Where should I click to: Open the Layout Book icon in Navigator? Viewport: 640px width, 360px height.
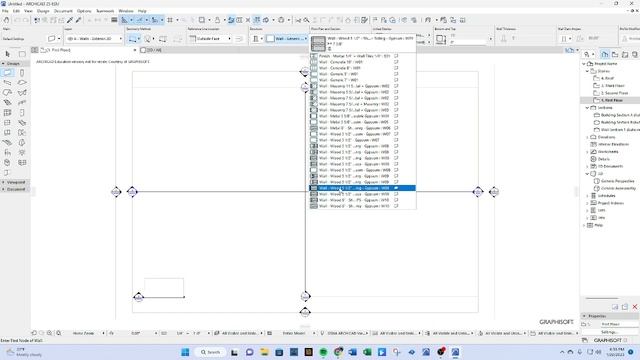click(x=625, y=54)
